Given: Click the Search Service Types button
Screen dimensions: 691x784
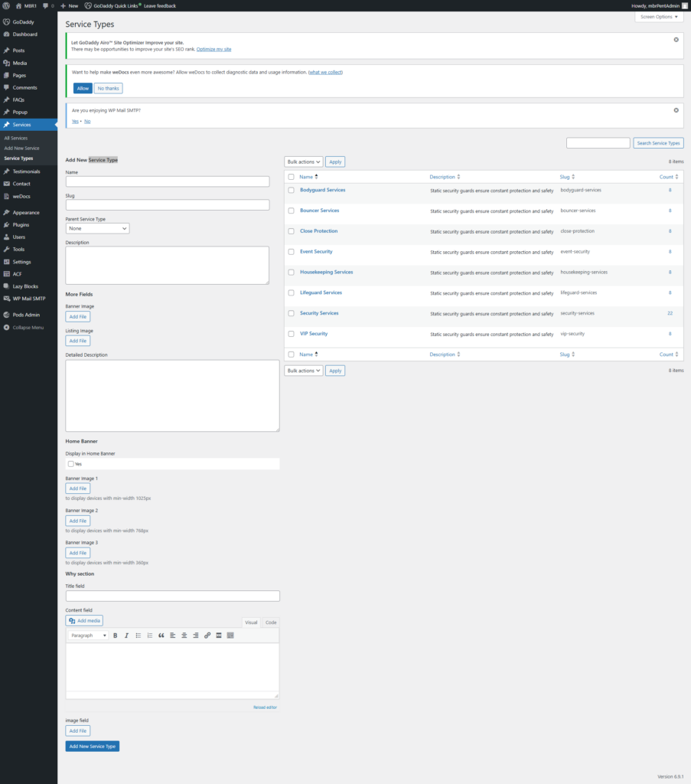Looking at the screenshot, I should 658,143.
